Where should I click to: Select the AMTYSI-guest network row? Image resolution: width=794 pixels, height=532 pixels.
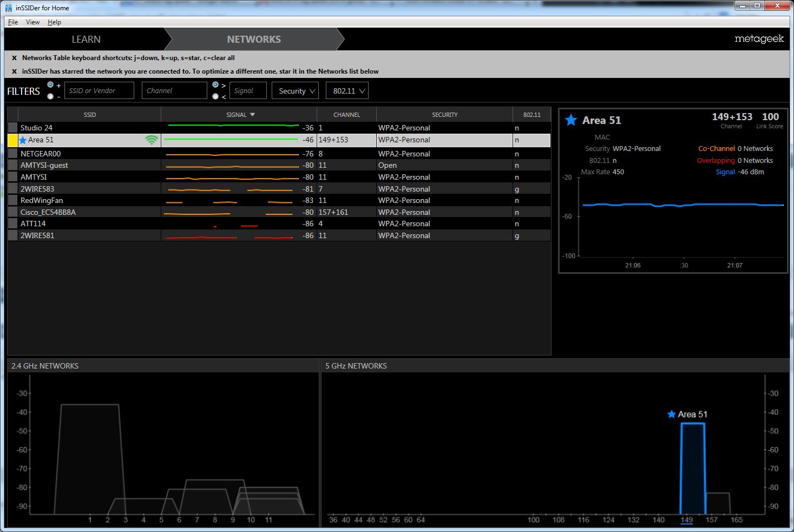tap(279, 165)
